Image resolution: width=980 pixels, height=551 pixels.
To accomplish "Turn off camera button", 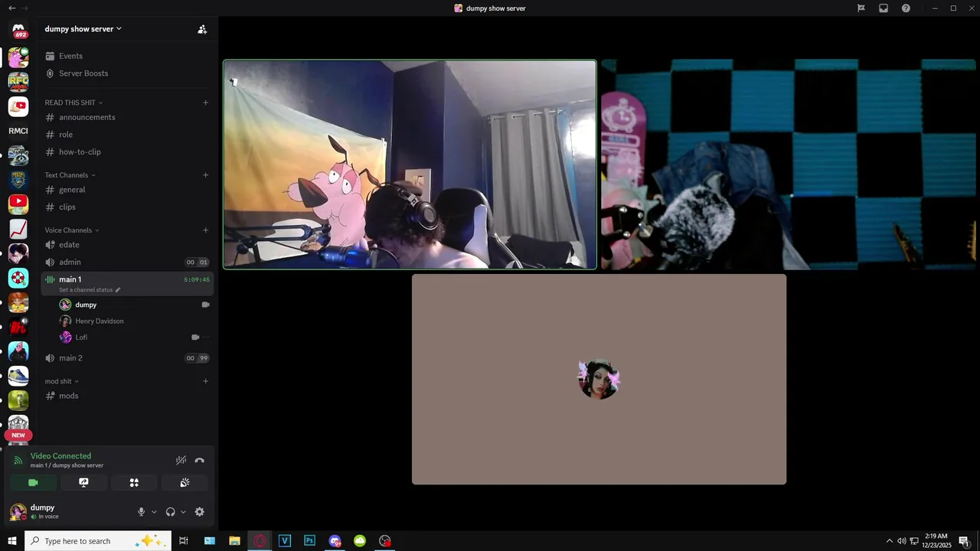I will point(33,483).
